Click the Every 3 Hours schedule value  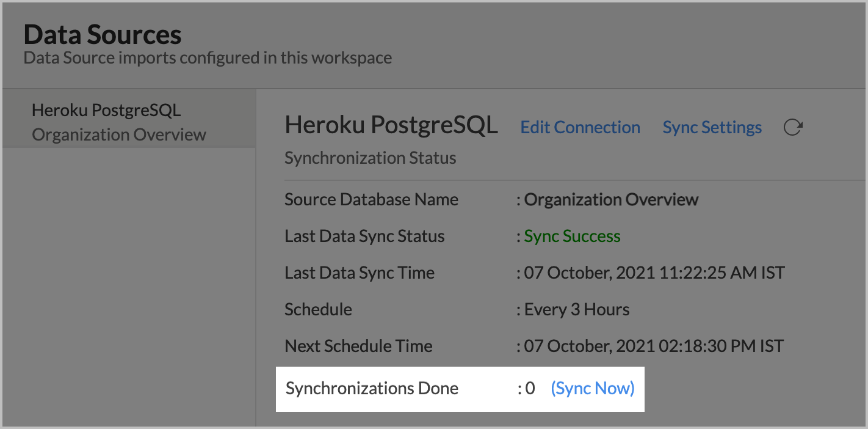click(x=577, y=310)
